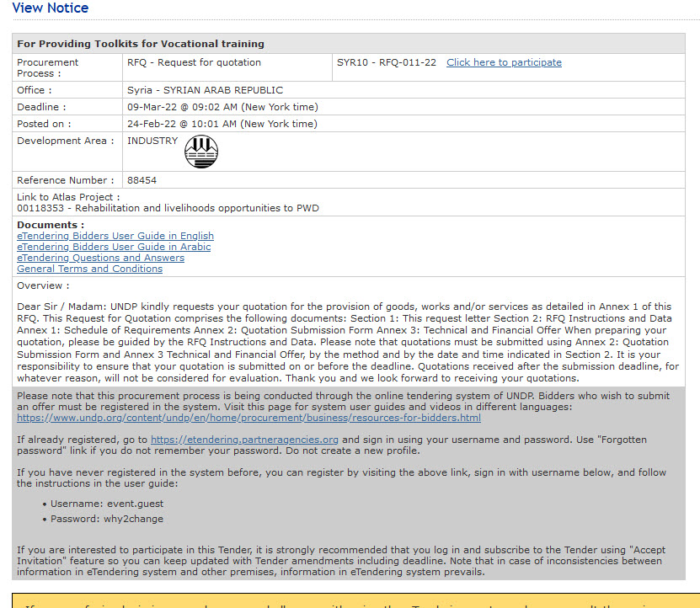Open eTendering Questions and Answers document

tap(100, 258)
